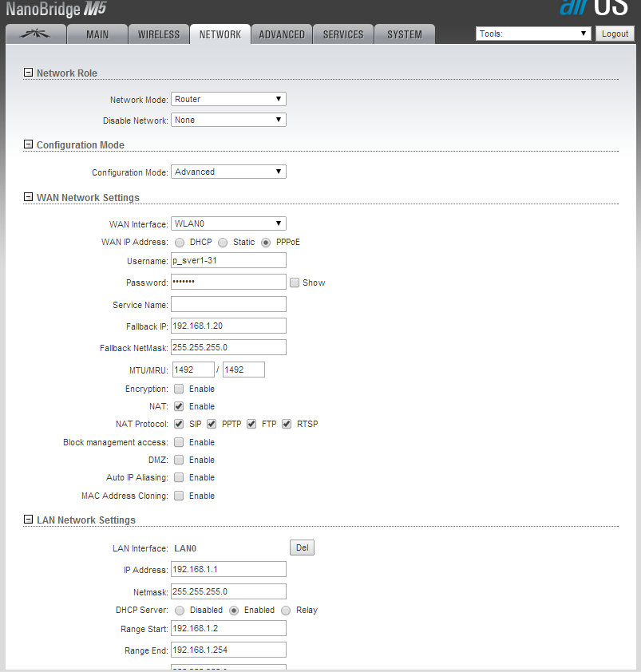Enable the Encryption checkbox
This screenshot has height=672, width=641.
[x=179, y=389]
